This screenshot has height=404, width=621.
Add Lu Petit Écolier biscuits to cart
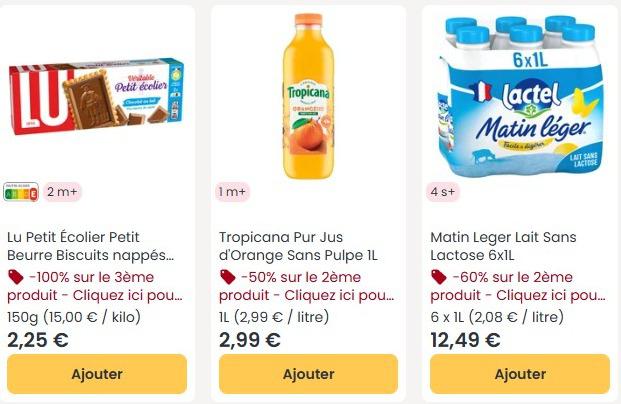97,374
